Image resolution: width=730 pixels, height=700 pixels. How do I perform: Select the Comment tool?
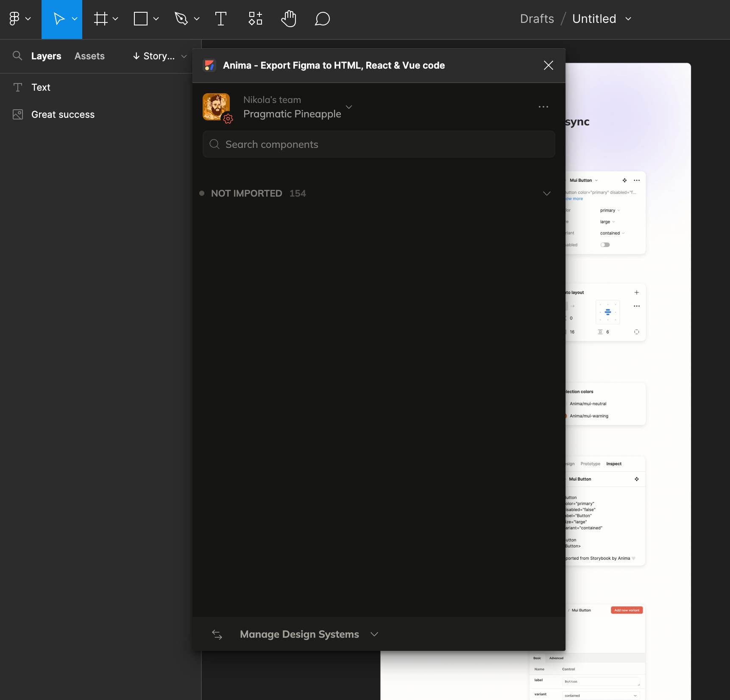coord(322,19)
